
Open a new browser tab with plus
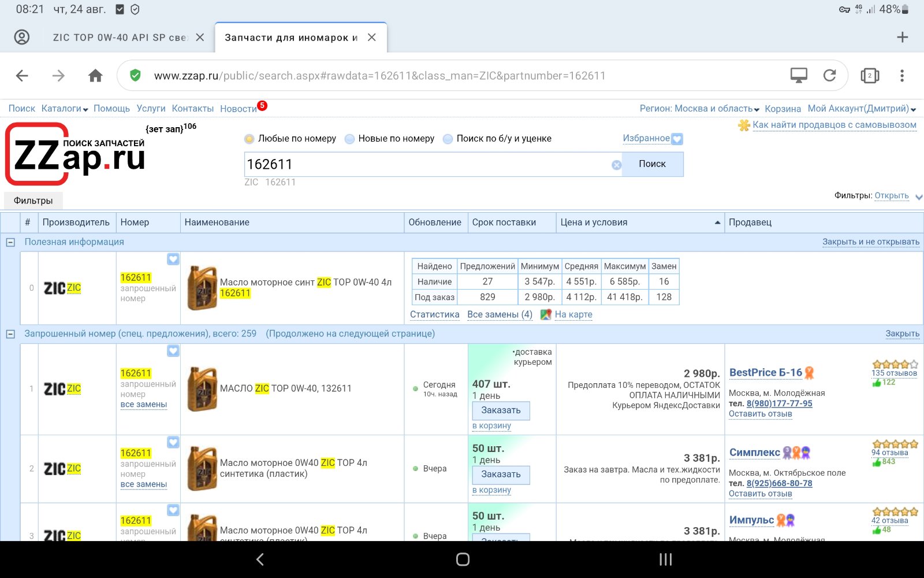click(902, 37)
